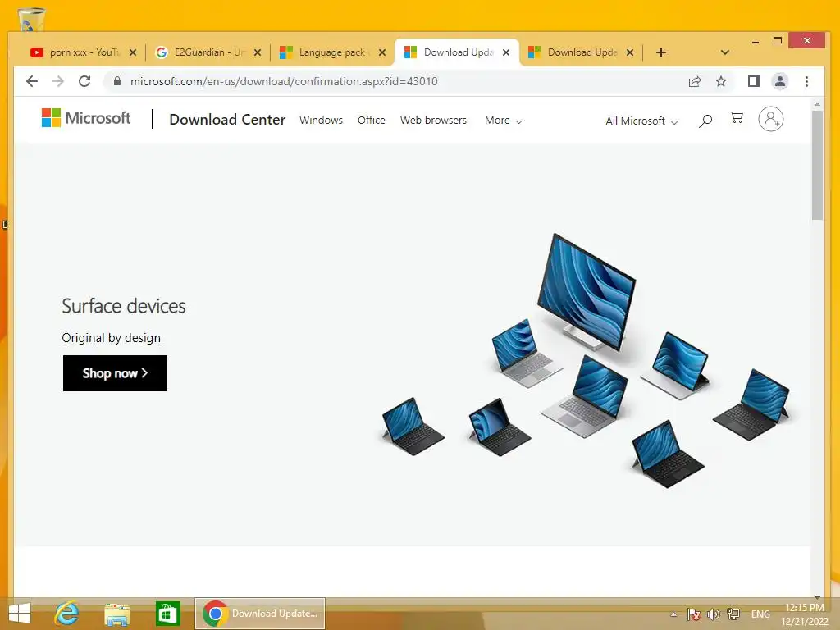
Task: Expand the tab search dropdown
Action: (x=725, y=52)
